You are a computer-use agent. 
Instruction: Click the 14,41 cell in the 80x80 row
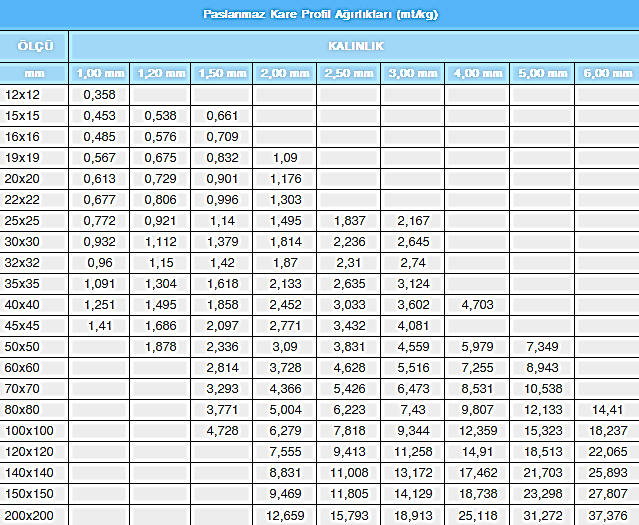coord(606,409)
